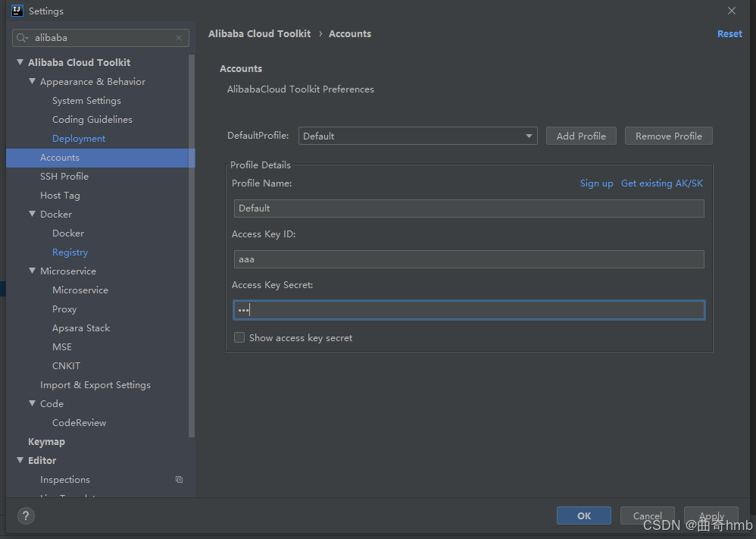Click the search magnifier icon in settings
This screenshot has height=539, width=756.
click(x=22, y=38)
